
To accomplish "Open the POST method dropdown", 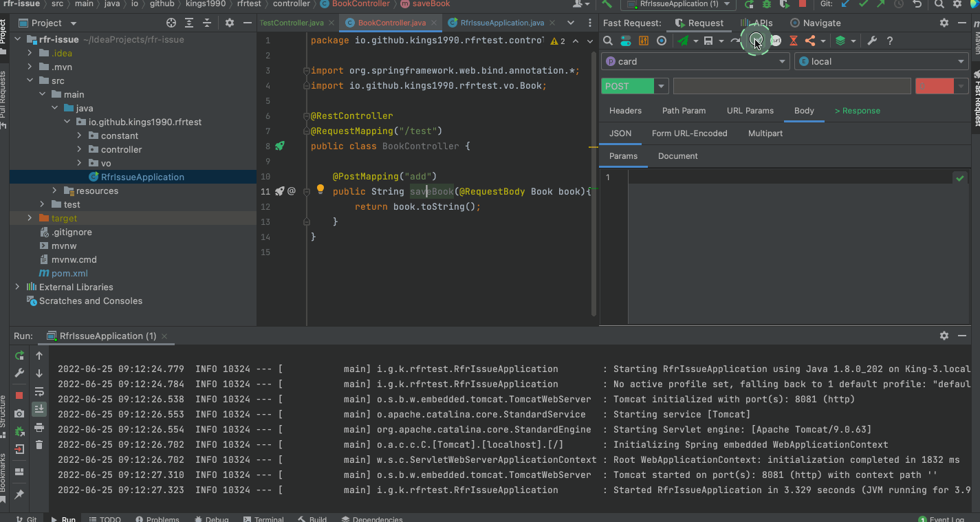I will pyautogui.click(x=661, y=87).
